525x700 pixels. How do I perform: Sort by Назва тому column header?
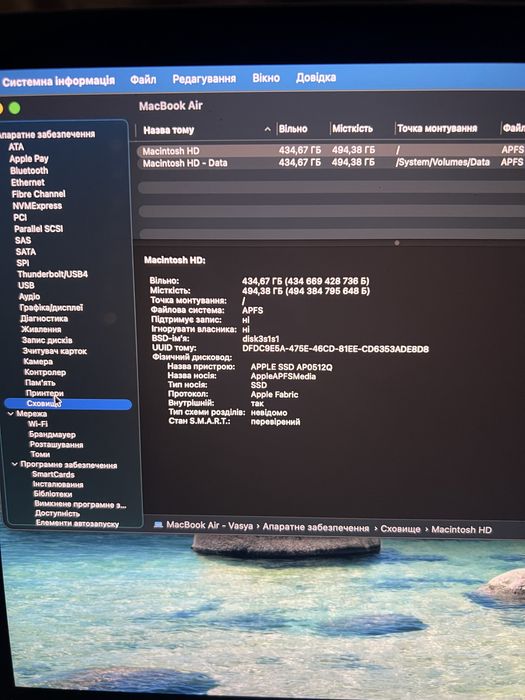pyautogui.click(x=168, y=130)
